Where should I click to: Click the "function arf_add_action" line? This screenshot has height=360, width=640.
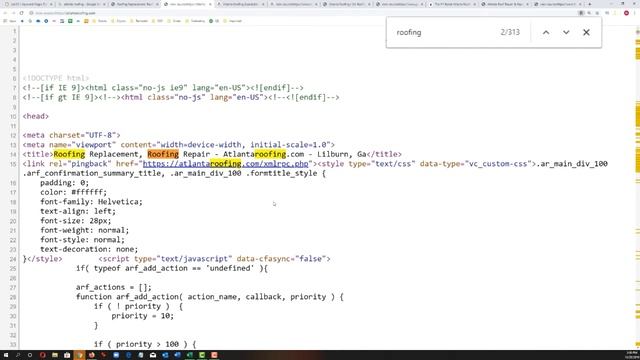(x=210, y=297)
